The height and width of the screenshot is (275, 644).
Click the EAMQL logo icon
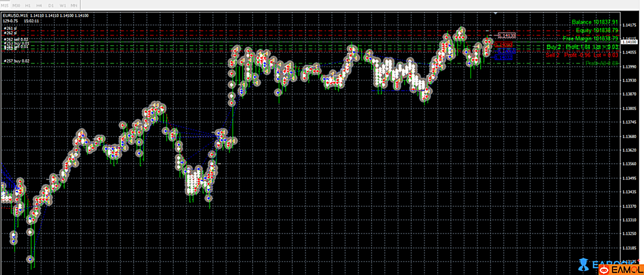(x=605, y=270)
